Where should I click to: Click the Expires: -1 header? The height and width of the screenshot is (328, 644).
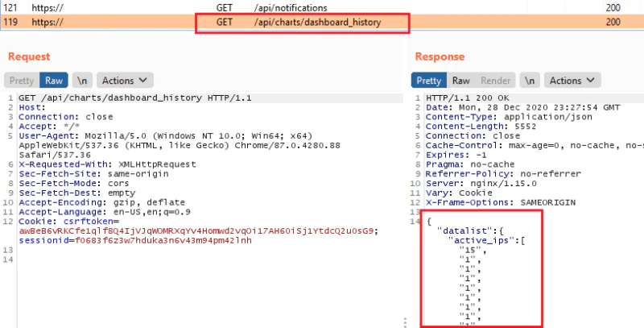coord(456,155)
